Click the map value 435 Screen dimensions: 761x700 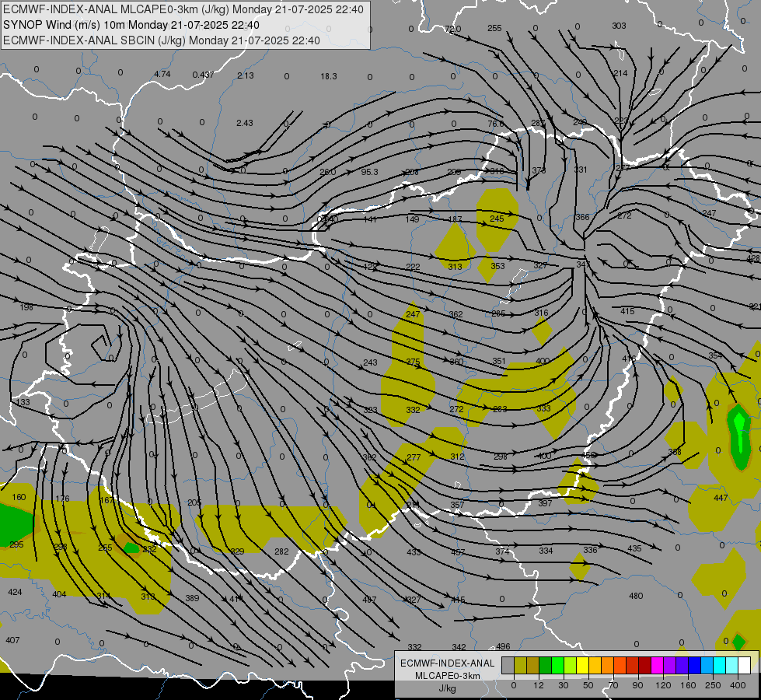[634, 548]
